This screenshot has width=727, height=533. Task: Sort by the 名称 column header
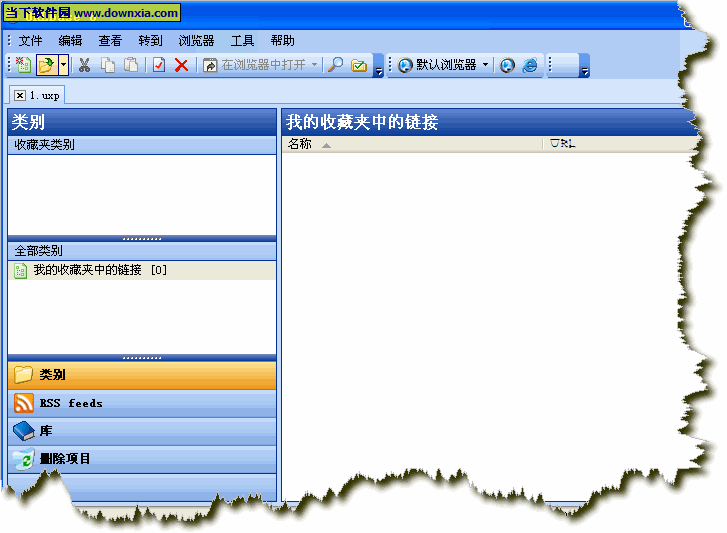tap(300, 144)
